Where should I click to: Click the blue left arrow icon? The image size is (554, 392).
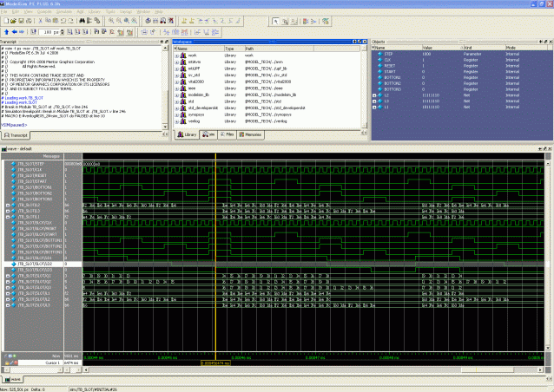tap(15, 32)
